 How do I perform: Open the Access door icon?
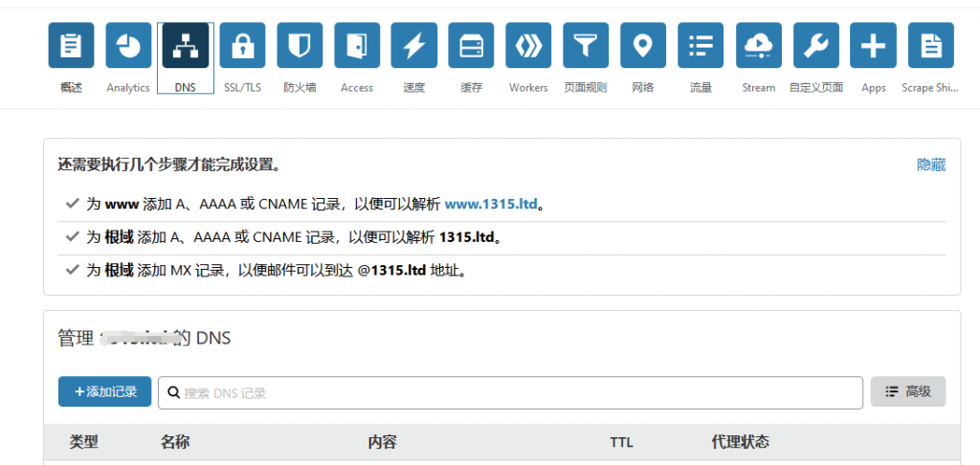point(357,45)
